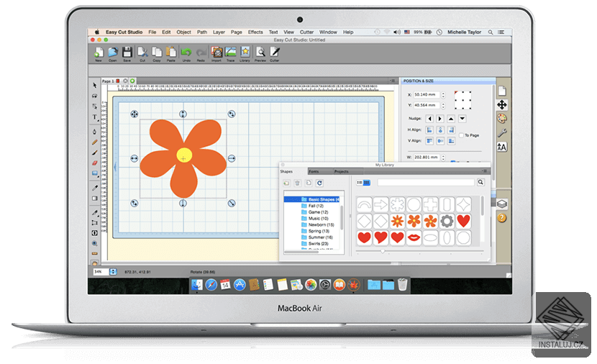This screenshot has width=597, height=364.
Task: Select the pencil drawing tool
Action: pos(95,142)
